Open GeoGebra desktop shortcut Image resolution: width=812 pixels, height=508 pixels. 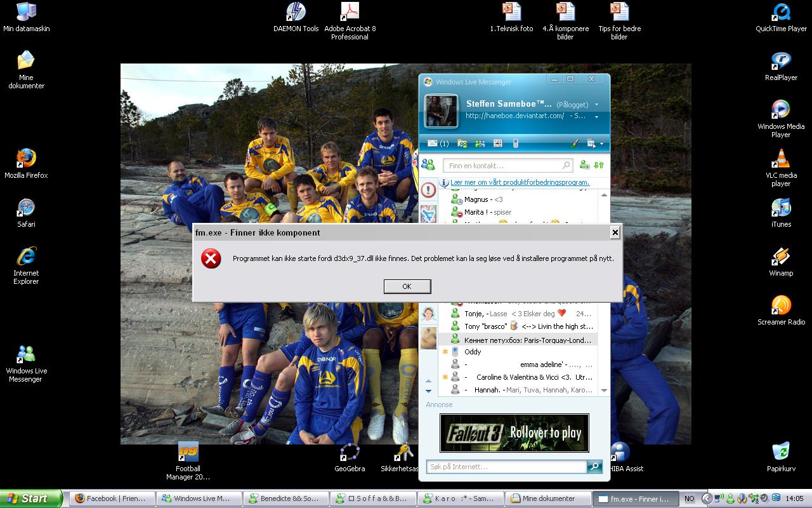[350, 457]
